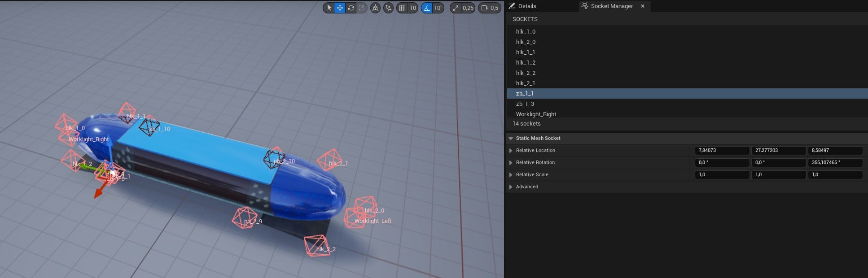Image resolution: width=868 pixels, height=278 pixels.
Task: Edit Relative Location Z field 8,58497
Action: click(835, 150)
